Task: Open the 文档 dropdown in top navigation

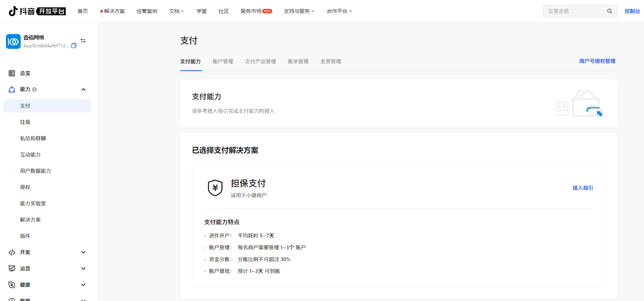Action: tap(176, 11)
